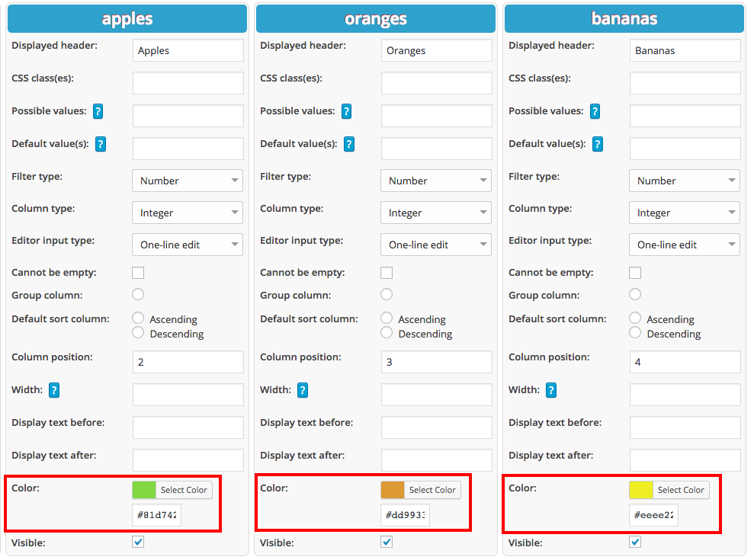Open help icon for oranges Default value(s)
Image resolution: width=754 pixels, height=560 pixels.
click(349, 144)
